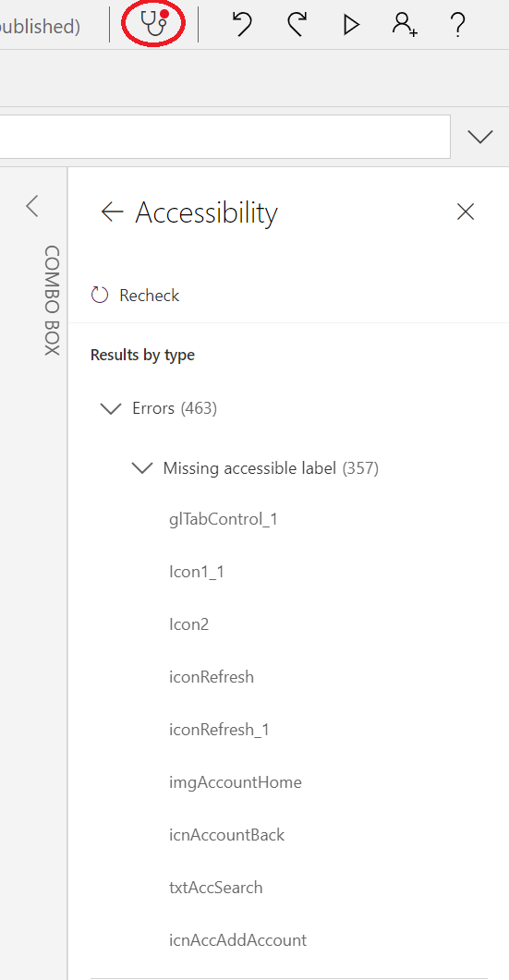Select glTabControl_1 in results
Image resolution: width=509 pixels, height=980 pixels.
point(224,519)
